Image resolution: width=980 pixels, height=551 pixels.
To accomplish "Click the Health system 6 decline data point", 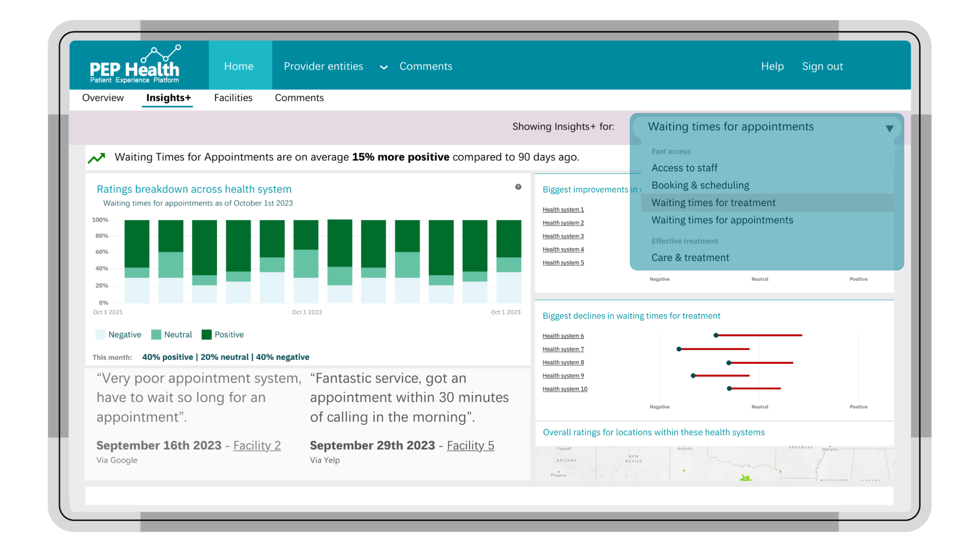I will (x=716, y=336).
